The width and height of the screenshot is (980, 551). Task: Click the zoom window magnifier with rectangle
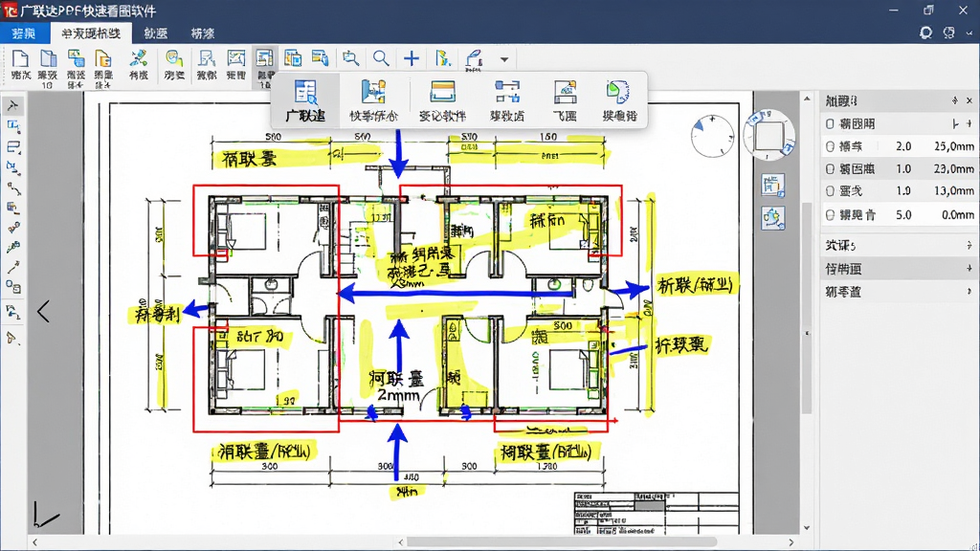point(350,58)
